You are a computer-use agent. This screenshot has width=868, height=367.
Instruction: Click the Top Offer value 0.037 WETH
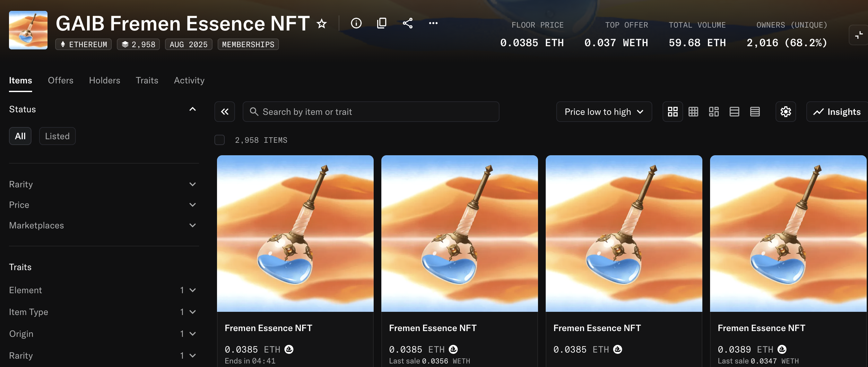click(616, 43)
